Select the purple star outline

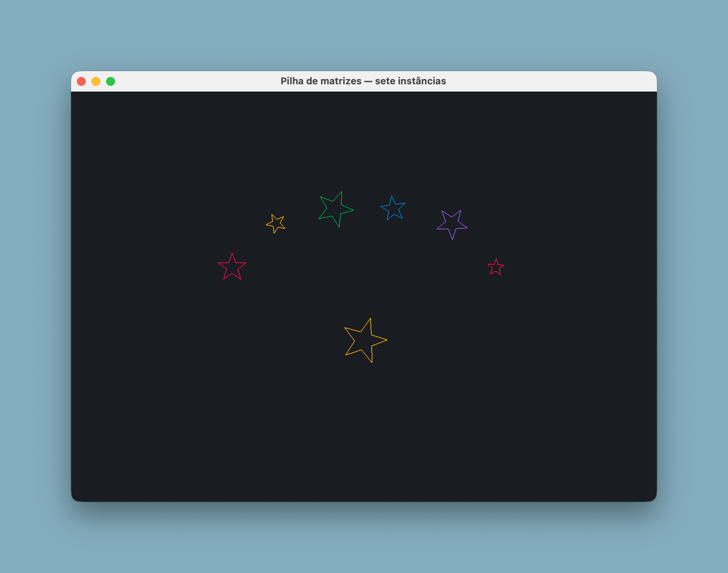click(452, 224)
